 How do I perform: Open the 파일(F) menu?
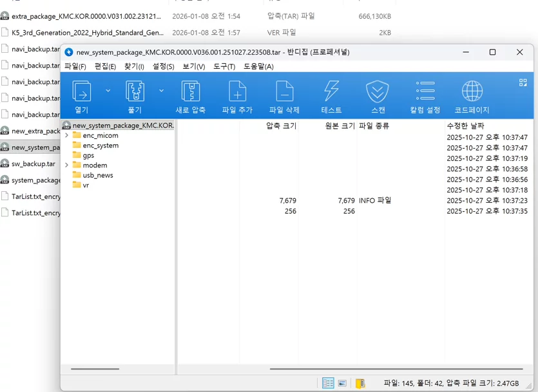(75, 66)
